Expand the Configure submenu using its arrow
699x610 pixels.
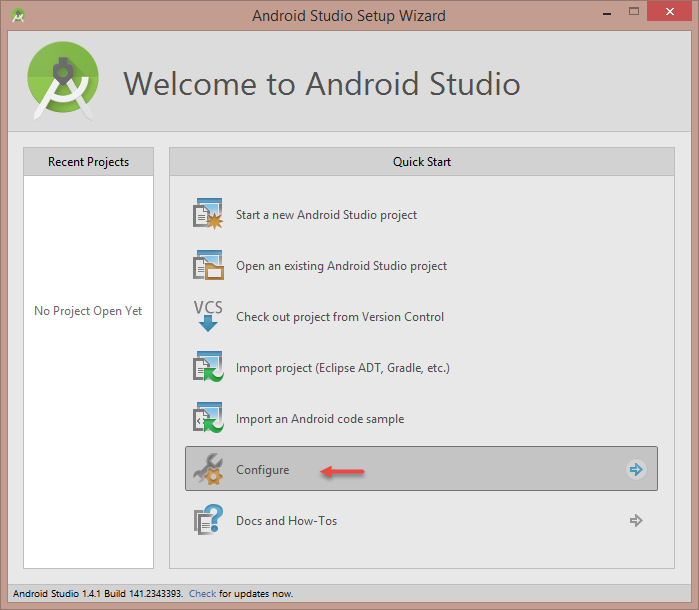[x=635, y=469]
